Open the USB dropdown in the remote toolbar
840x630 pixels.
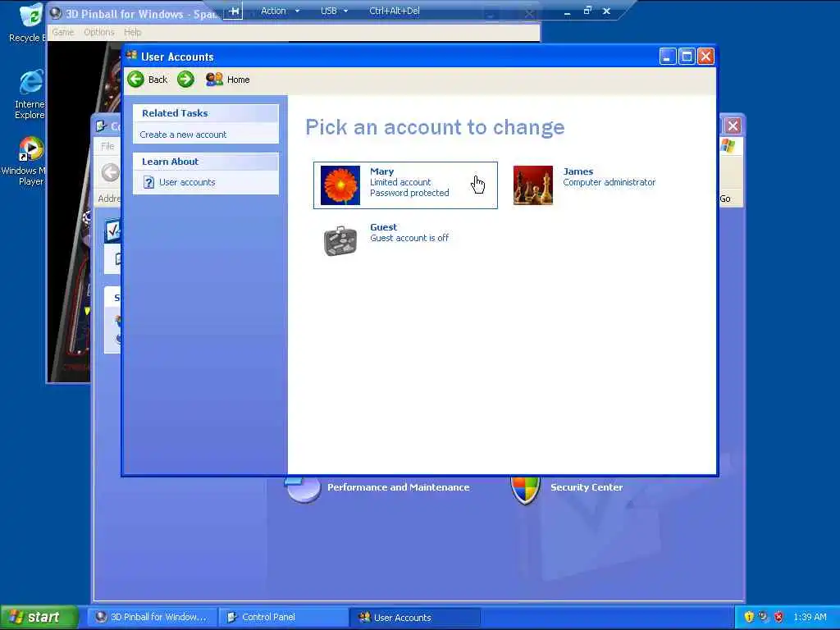[335, 11]
